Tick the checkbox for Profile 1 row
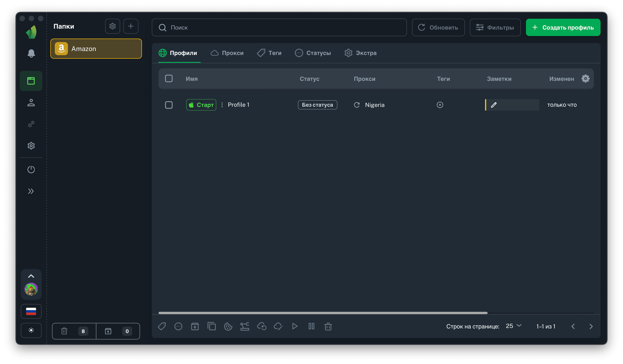This screenshot has height=364, width=623. click(x=169, y=105)
